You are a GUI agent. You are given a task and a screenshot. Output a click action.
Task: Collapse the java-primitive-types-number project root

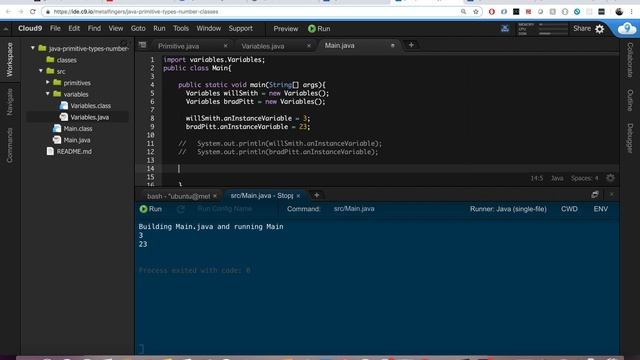(33, 48)
